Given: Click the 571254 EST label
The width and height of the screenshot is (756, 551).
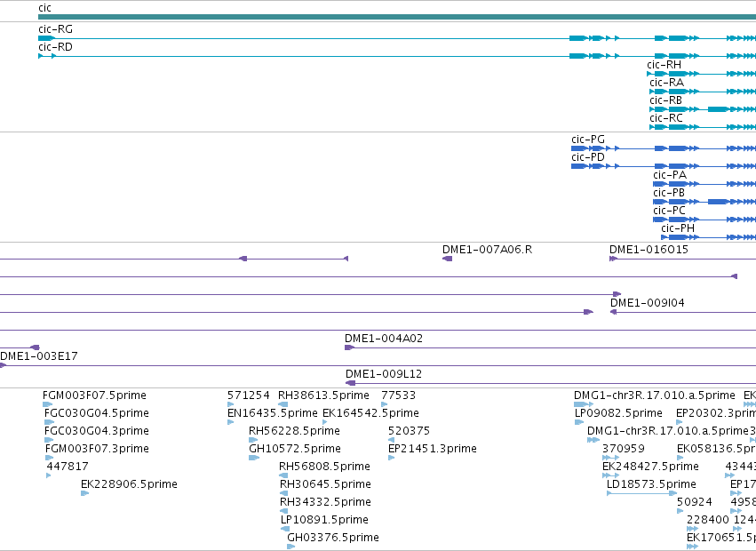Looking at the screenshot, I should click(249, 395).
